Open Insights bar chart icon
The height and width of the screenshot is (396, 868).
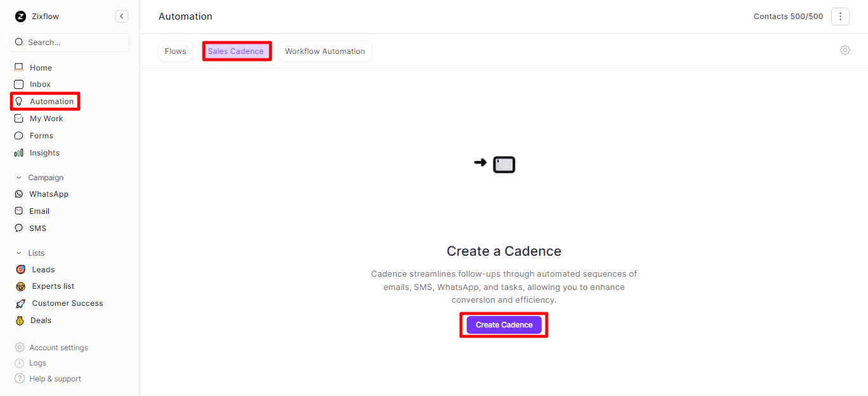(x=19, y=153)
